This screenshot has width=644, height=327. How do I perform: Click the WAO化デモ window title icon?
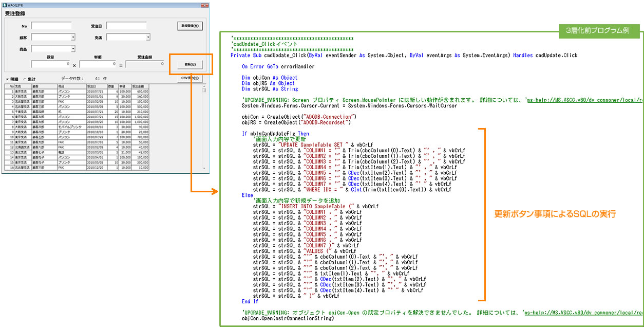click(x=6, y=5)
